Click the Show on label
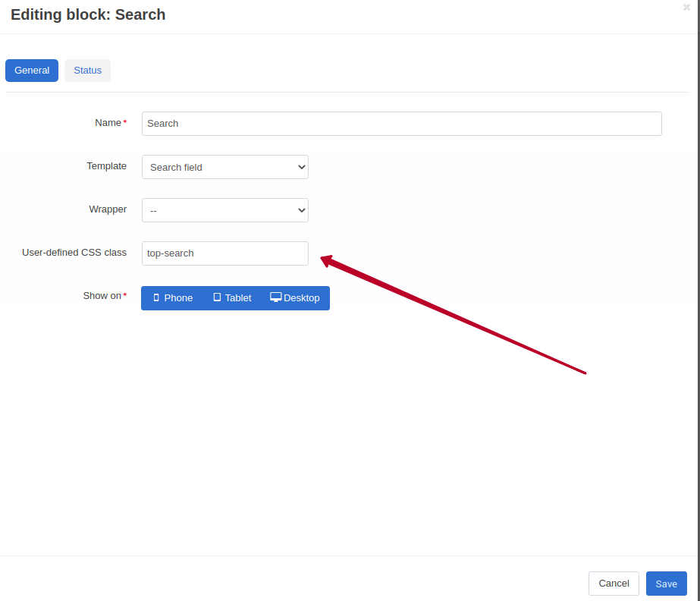This screenshot has width=700, height=601. click(x=102, y=296)
